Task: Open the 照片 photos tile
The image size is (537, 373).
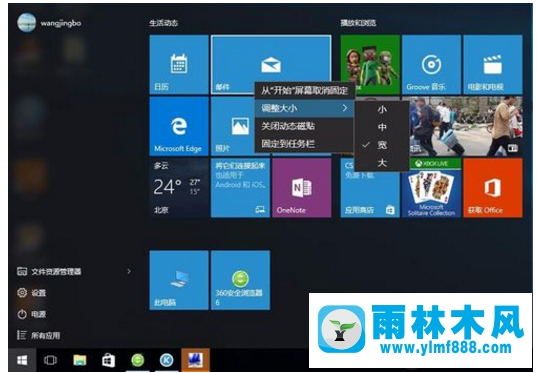Action: [233, 126]
